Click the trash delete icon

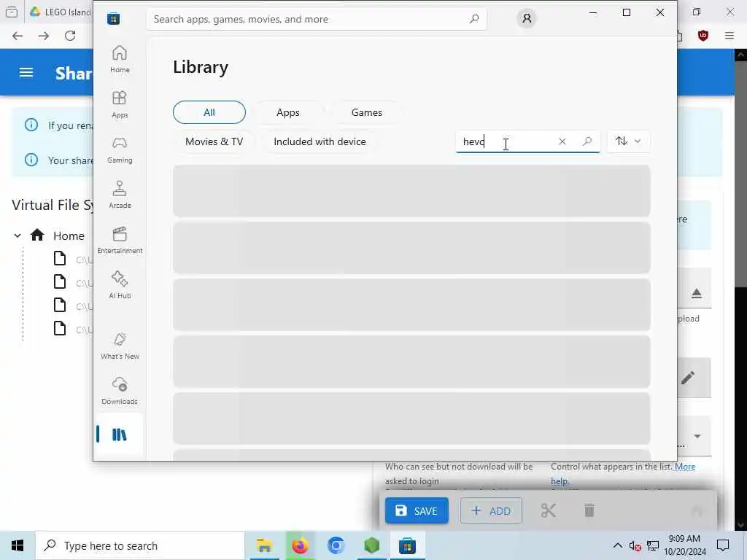[589, 510]
